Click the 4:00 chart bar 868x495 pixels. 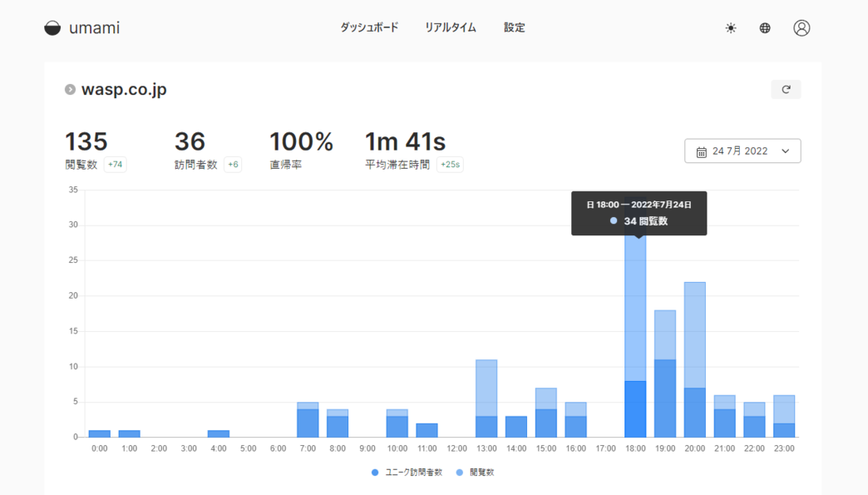coord(219,433)
